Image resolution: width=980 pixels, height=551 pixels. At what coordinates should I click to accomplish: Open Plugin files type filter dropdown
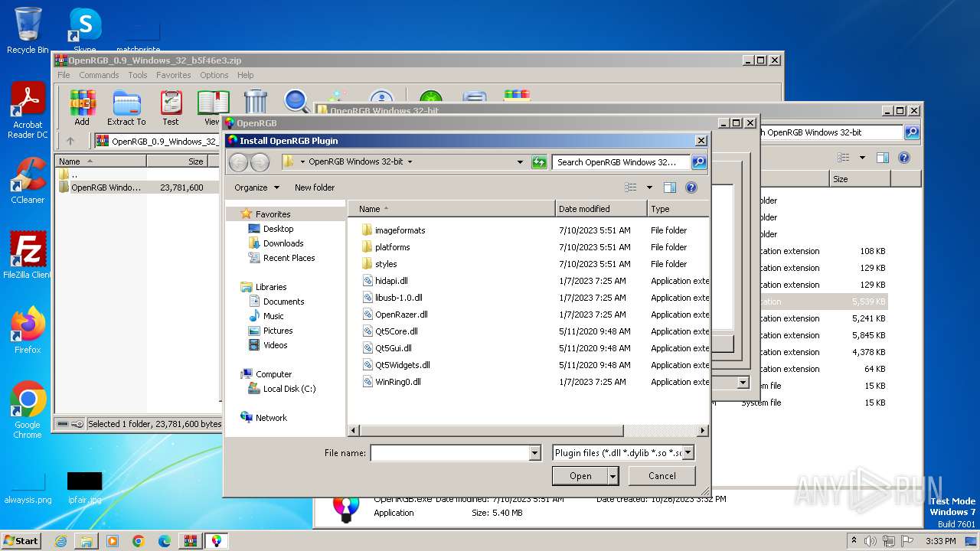(688, 453)
